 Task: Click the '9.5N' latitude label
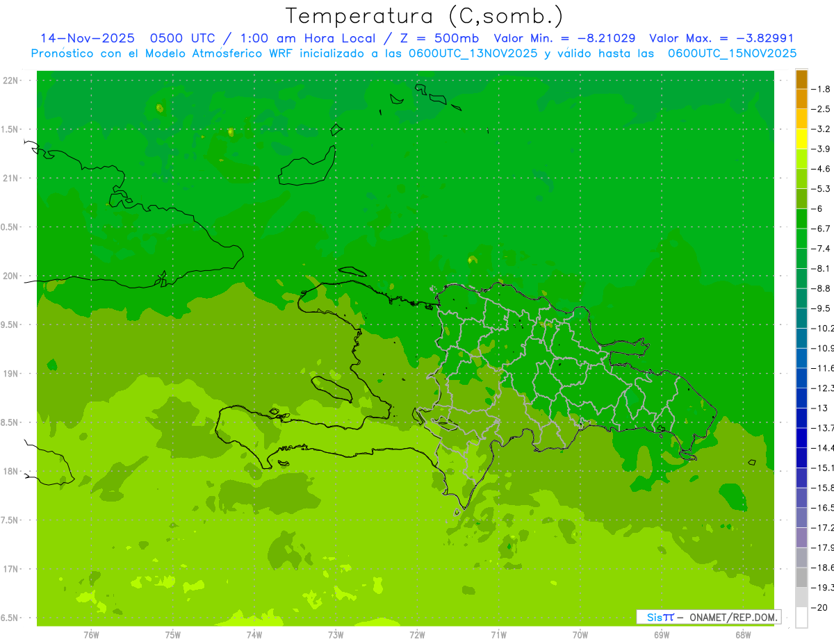pyautogui.click(x=10, y=325)
